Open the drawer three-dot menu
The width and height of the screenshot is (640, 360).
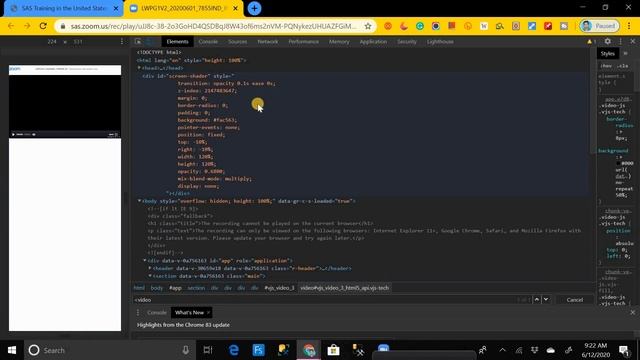[x=138, y=312]
